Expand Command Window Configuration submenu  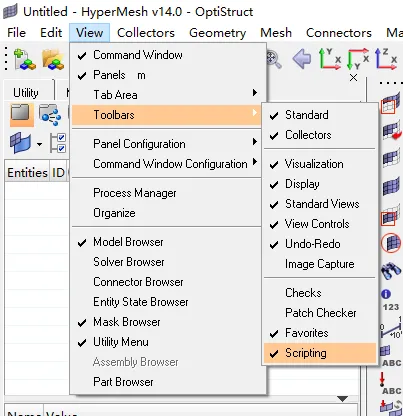point(167,164)
